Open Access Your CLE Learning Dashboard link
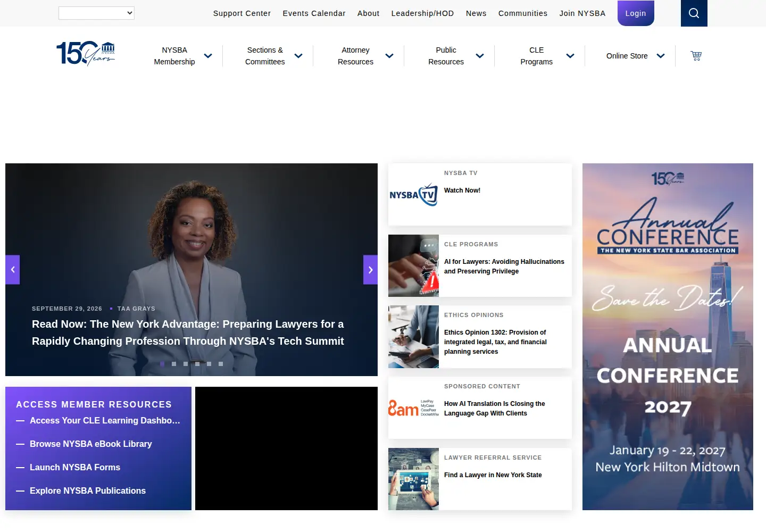Screen dimensions: 766x532 (105, 420)
